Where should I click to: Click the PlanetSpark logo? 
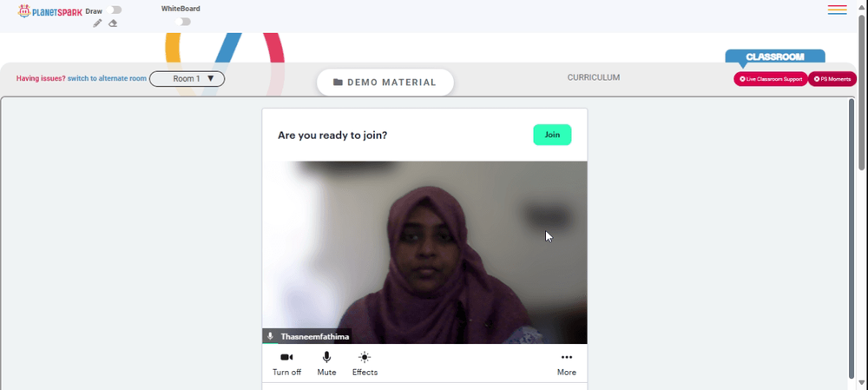(49, 11)
